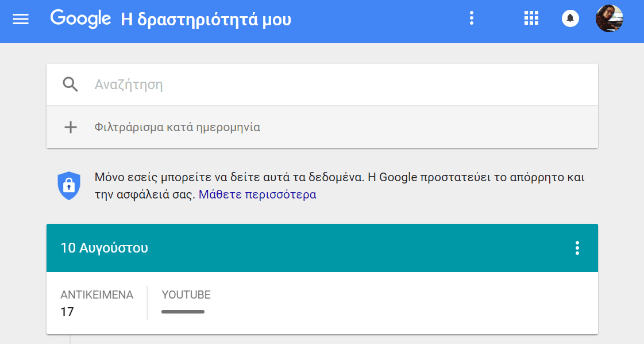Open the 10 Αυγούστου card options menu
Viewport: 644px width, 344px height.
click(x=577, y=248)
